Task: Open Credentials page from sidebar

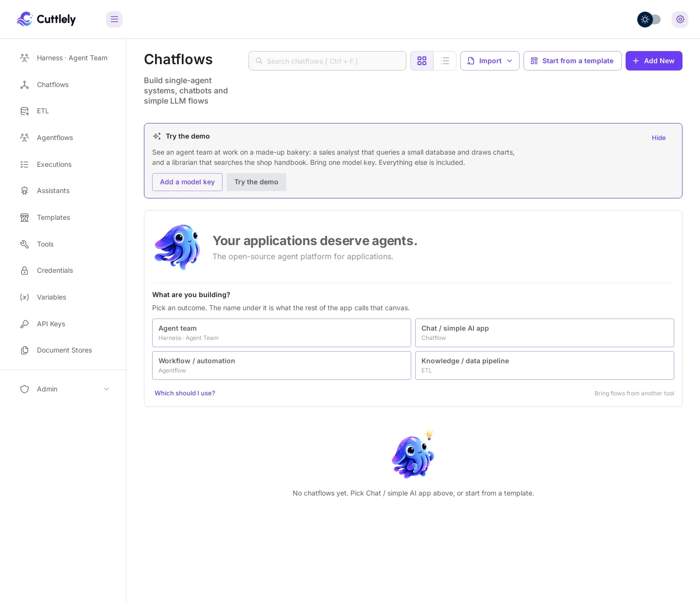Action: pos(63,270)
